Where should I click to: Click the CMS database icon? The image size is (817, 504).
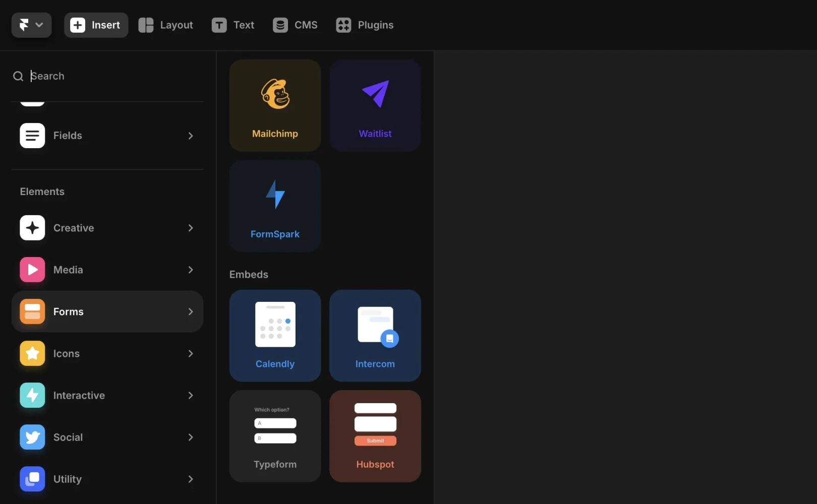tap(280, 25)
